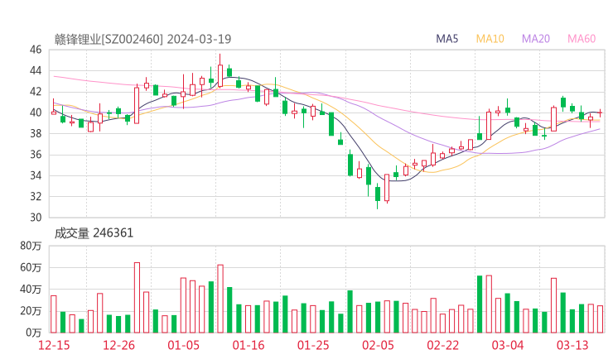Click the price axis value 40
The width and height of the screenshot is (613, 364).
[36, 113]
